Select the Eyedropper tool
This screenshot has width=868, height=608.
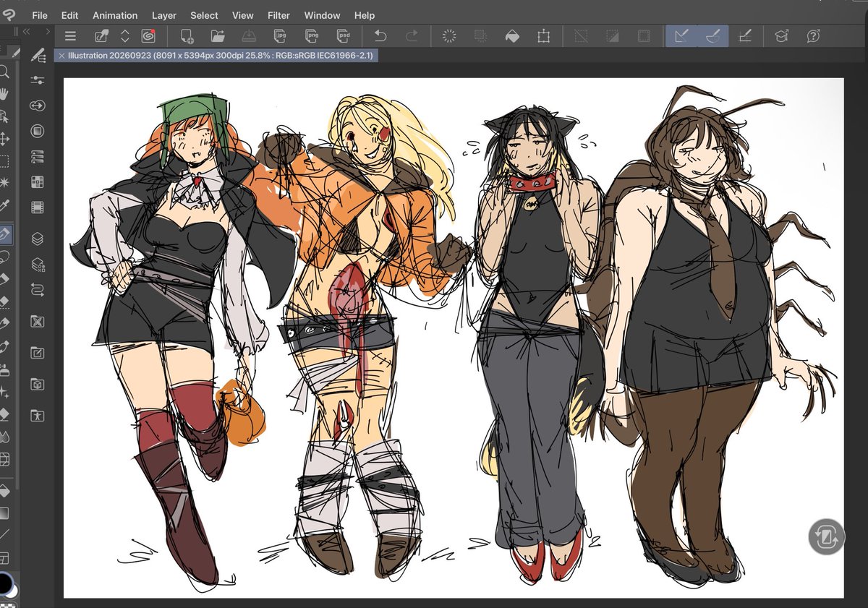point(4,205)
